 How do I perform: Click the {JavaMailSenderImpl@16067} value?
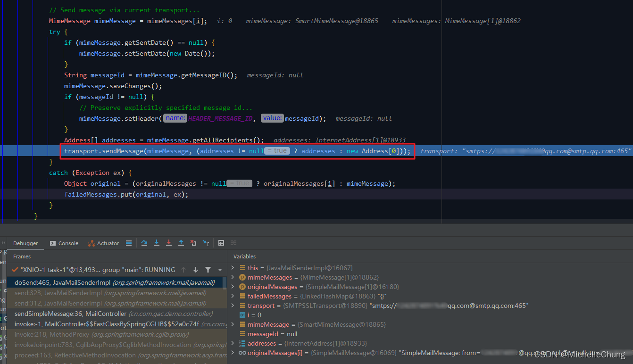(x=309, y=268)
